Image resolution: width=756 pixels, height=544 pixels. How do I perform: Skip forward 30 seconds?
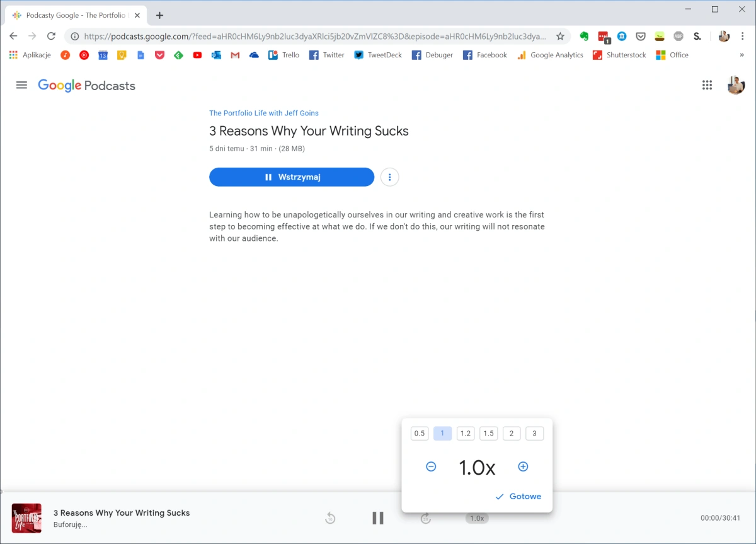pos(426,518)
